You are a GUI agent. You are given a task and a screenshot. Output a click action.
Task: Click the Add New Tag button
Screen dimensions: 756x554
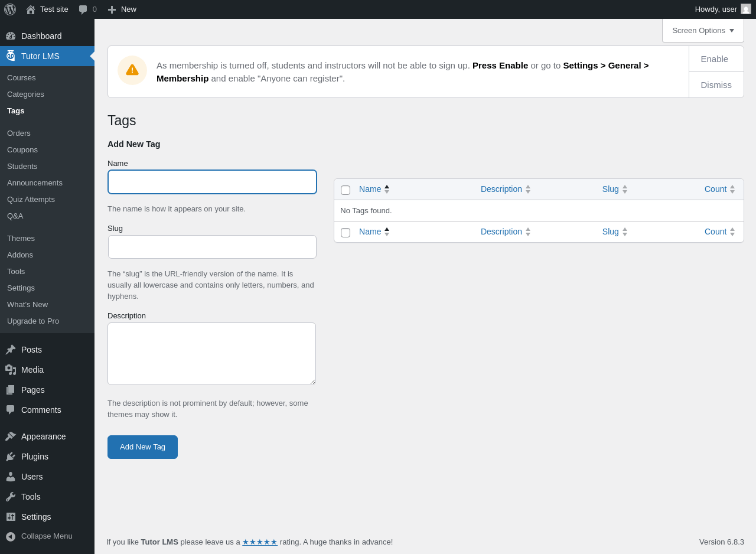[x=142, y=447]
